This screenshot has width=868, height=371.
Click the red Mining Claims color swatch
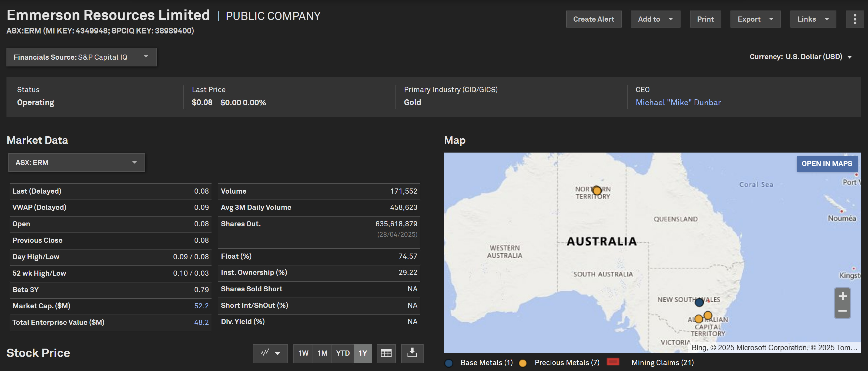613,362
